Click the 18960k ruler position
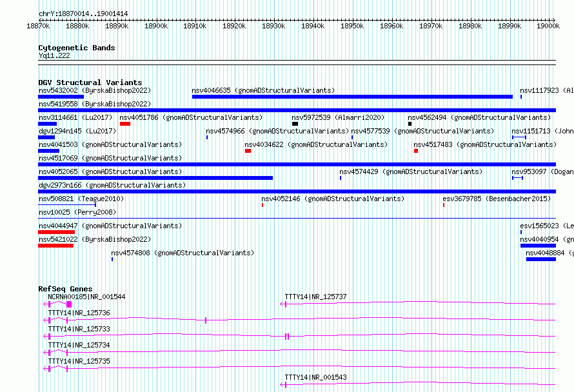Image resolution: width=574 pixels, height=392 pixels. click(x=391, y=26)
